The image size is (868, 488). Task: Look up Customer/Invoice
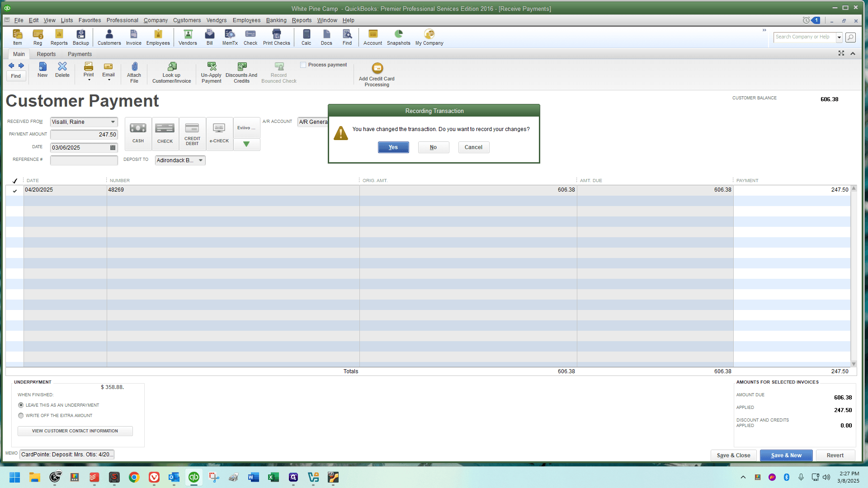click(172, 73)
